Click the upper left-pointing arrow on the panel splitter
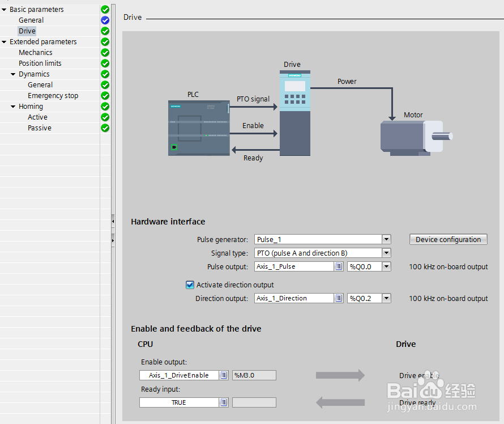This screenshot has width=504, height=424. coord(113,221)
